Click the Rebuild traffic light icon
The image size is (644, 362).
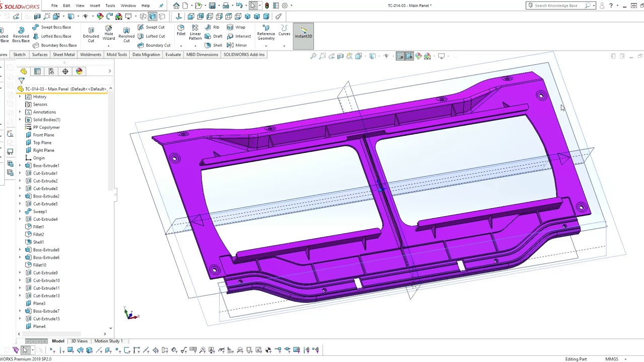pyautogui.click(x=267, y=6)
